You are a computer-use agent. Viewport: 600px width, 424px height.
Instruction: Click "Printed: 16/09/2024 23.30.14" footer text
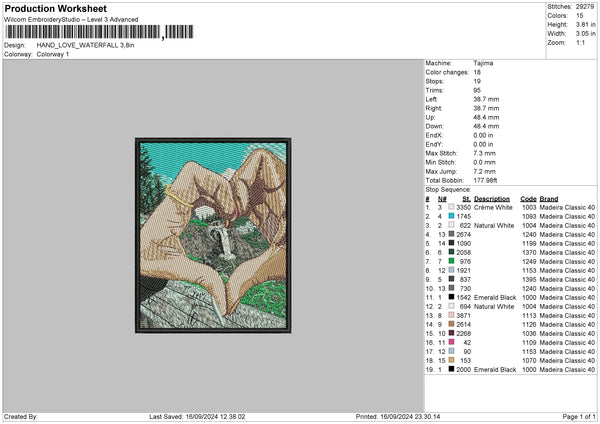pyautogui.click(x=398, y=416)
